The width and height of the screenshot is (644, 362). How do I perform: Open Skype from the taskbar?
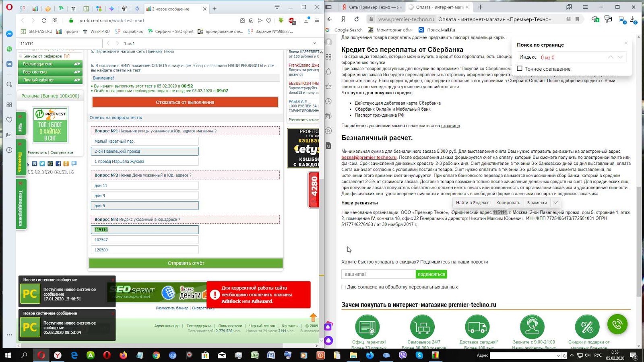pos(419,355)
